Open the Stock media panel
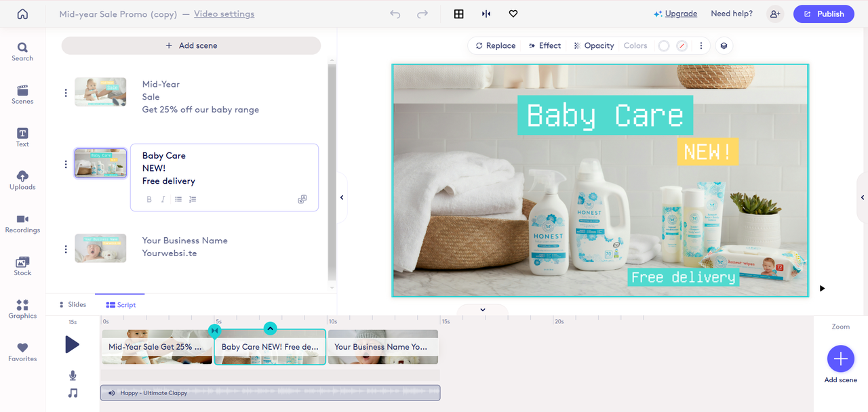Viewport: 868px width, 412px height. pos(22,266)
